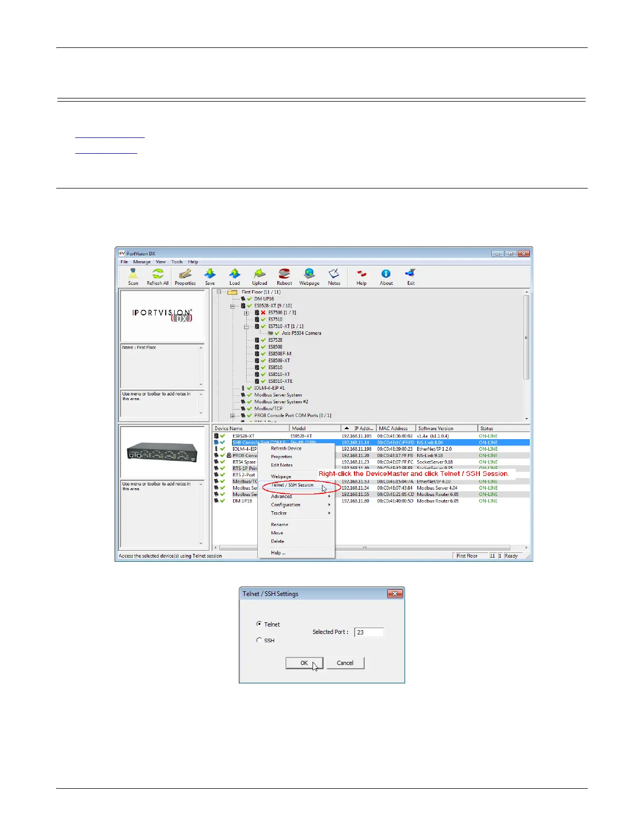Click the Save toolbar icon
The width and height of the screenshot is (644, 834).
(210, 274)
